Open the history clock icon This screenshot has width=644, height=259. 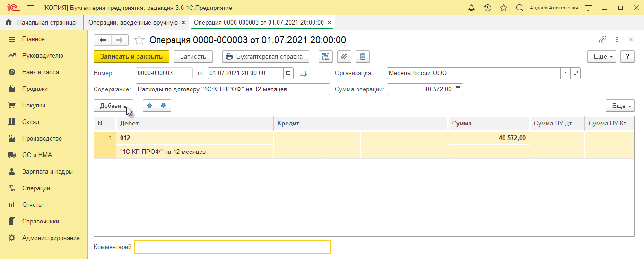tap(487, 8)
